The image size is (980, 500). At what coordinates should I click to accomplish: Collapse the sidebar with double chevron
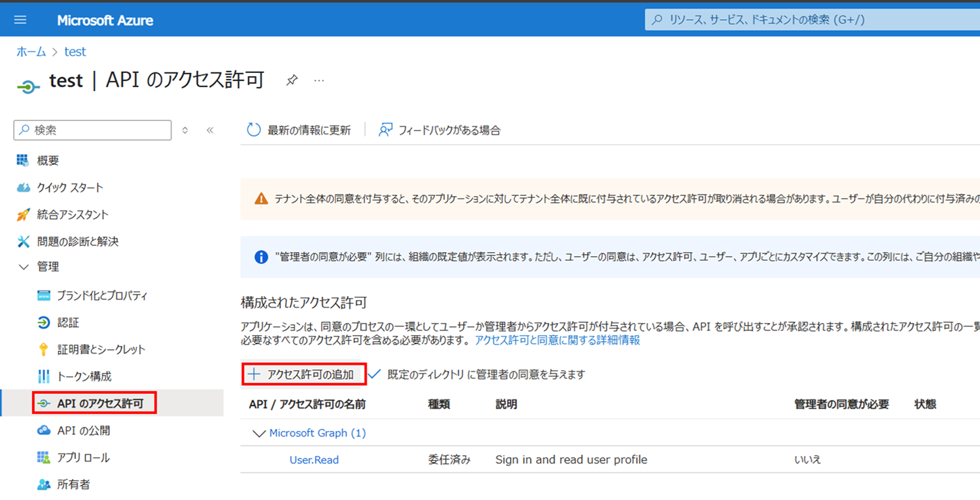(210, 130)
